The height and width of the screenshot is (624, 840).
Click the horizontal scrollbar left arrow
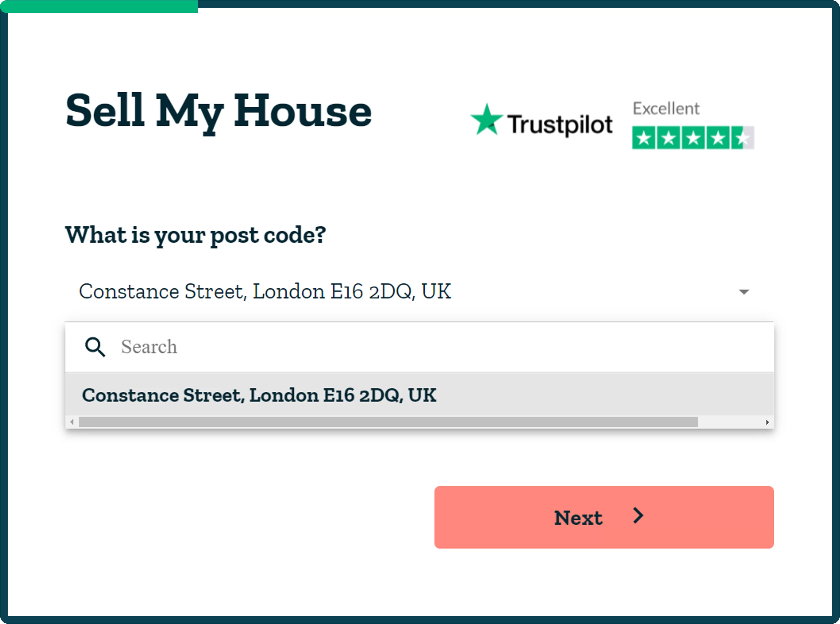[72, 422]
